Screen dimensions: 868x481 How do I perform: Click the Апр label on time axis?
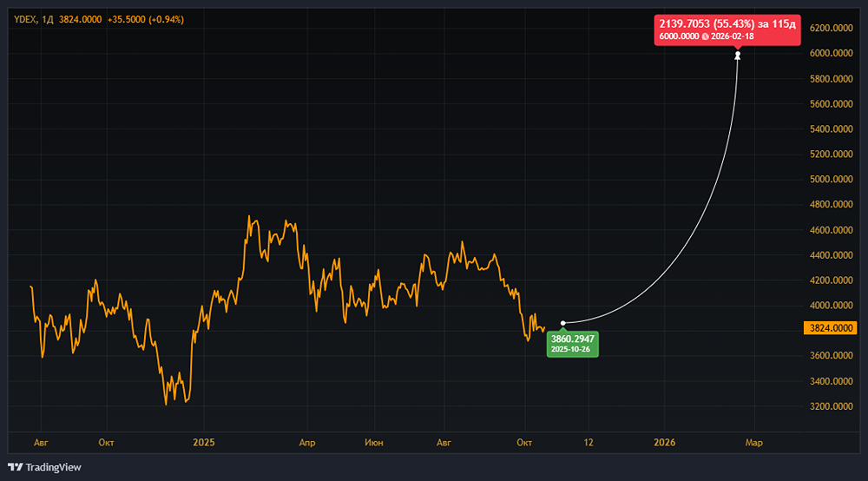[307, 443]
